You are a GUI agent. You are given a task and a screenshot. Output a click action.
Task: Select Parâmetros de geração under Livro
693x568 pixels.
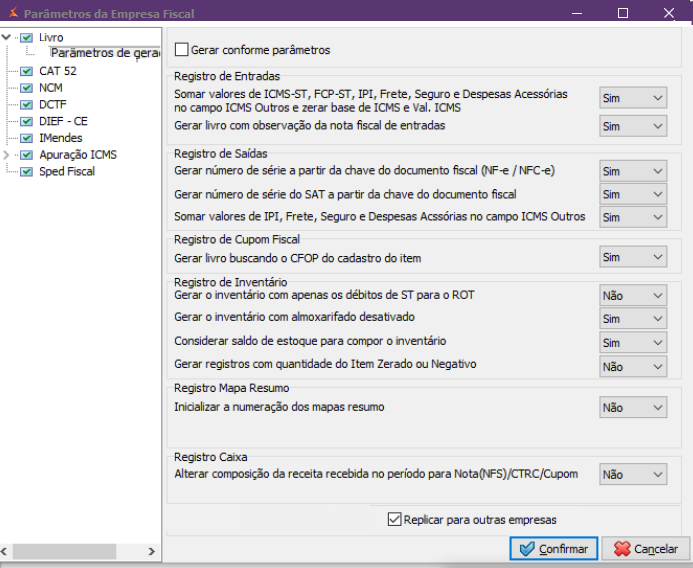tap(105, 53)
